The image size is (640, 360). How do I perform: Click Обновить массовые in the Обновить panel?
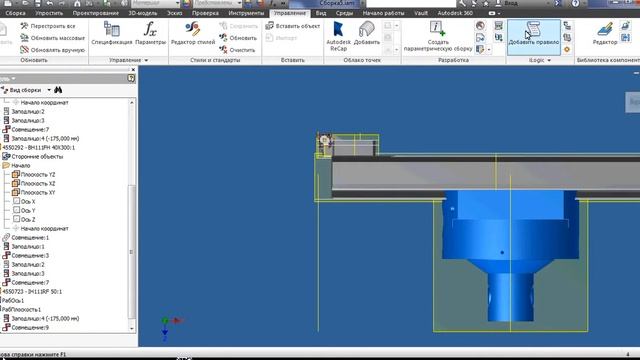[x=52, y=38]
